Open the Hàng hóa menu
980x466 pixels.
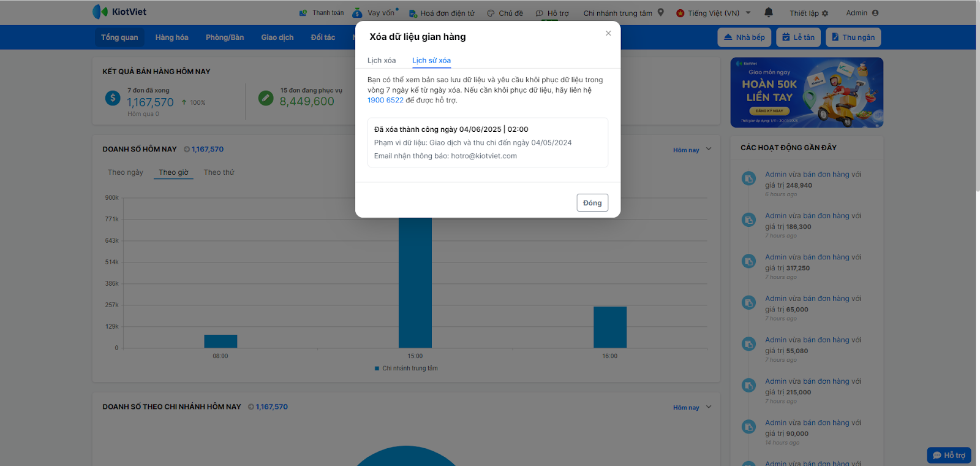tap(171, 37)
